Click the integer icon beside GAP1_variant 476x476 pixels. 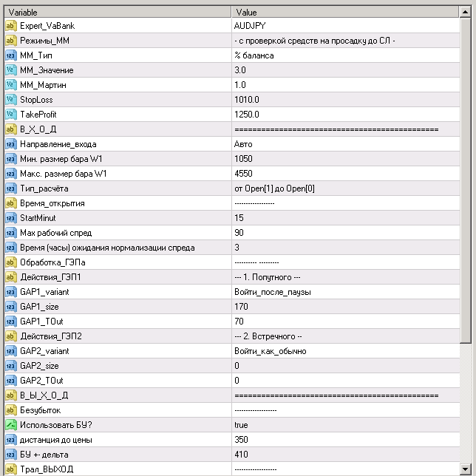(x=10, y=292)
